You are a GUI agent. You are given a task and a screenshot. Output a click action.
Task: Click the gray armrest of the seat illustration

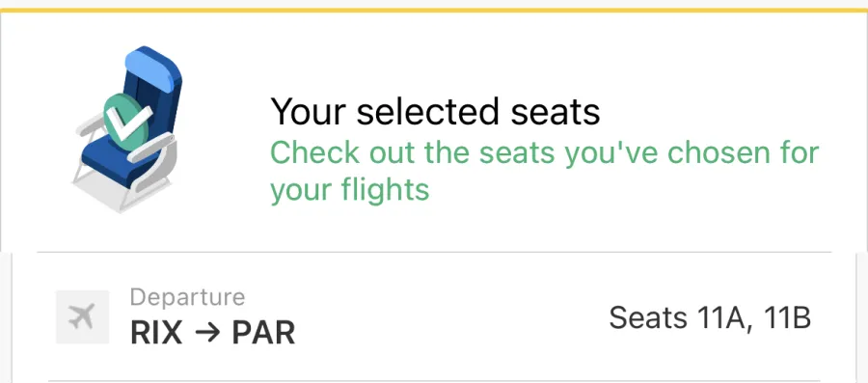[150, 147]
